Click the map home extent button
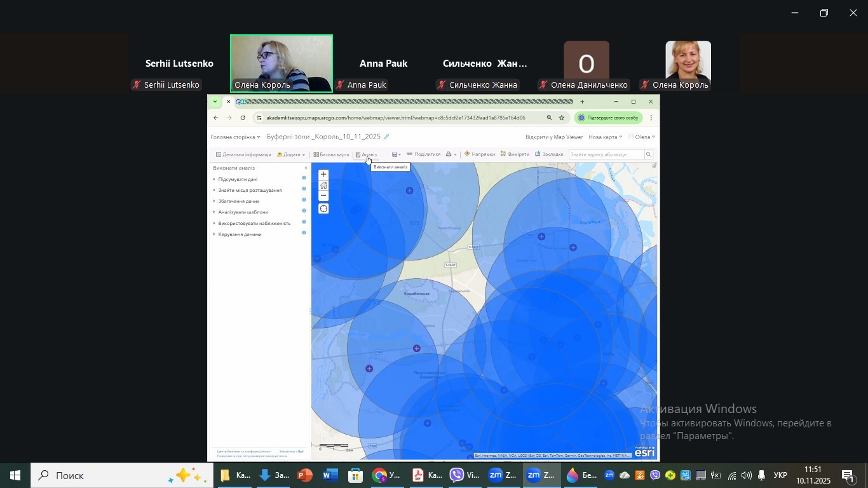 pos(323,186)
